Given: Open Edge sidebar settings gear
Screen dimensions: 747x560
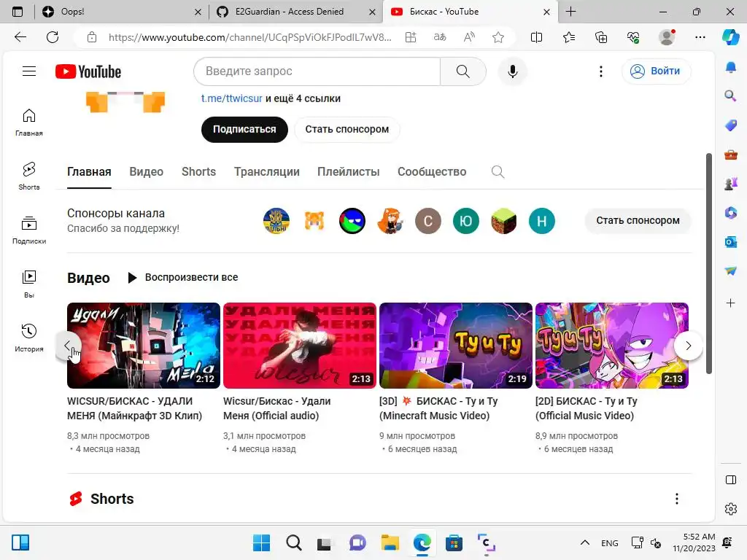Looking at the screenshot, I should coord(730,509).
